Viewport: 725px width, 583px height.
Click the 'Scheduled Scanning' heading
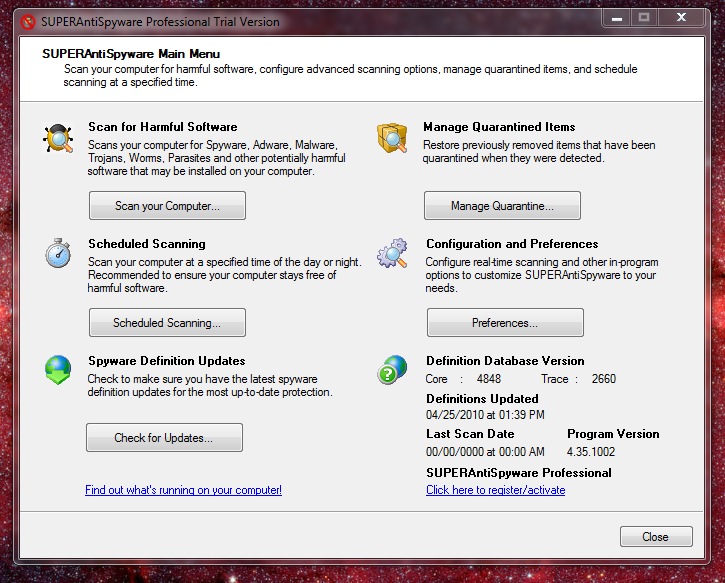click(147, 244)
